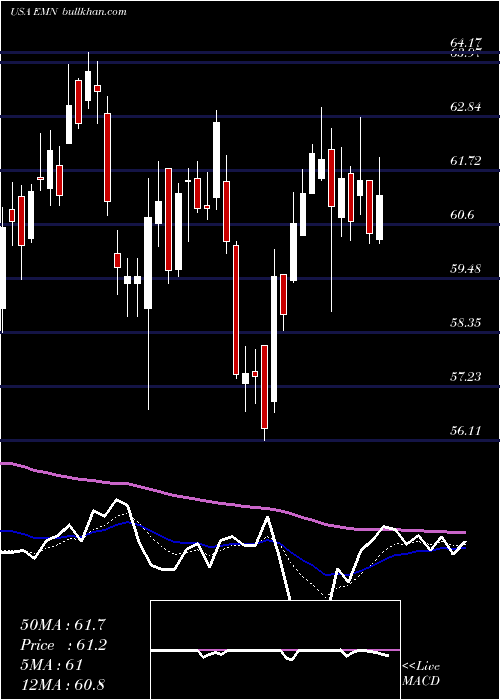Click the 61.72 price level label

pos(466,161)
